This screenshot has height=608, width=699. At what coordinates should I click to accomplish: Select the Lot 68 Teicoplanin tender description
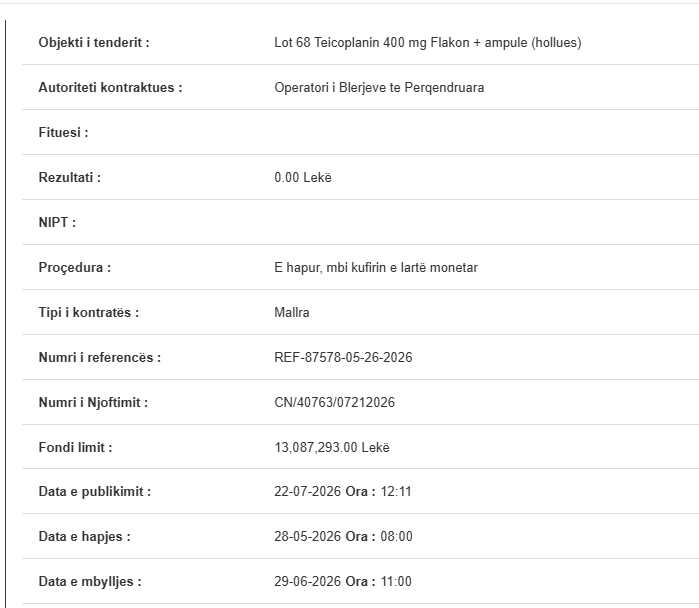click(x=428, y=42)
